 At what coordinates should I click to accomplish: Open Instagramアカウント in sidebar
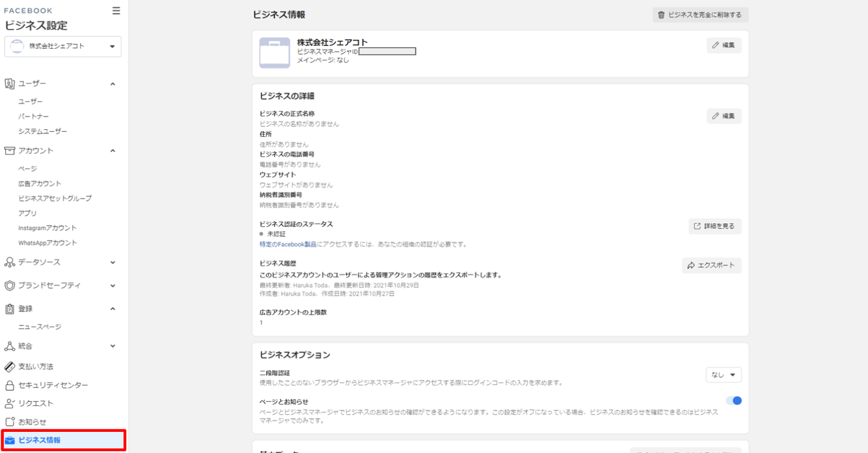click(x=48, y=228)
